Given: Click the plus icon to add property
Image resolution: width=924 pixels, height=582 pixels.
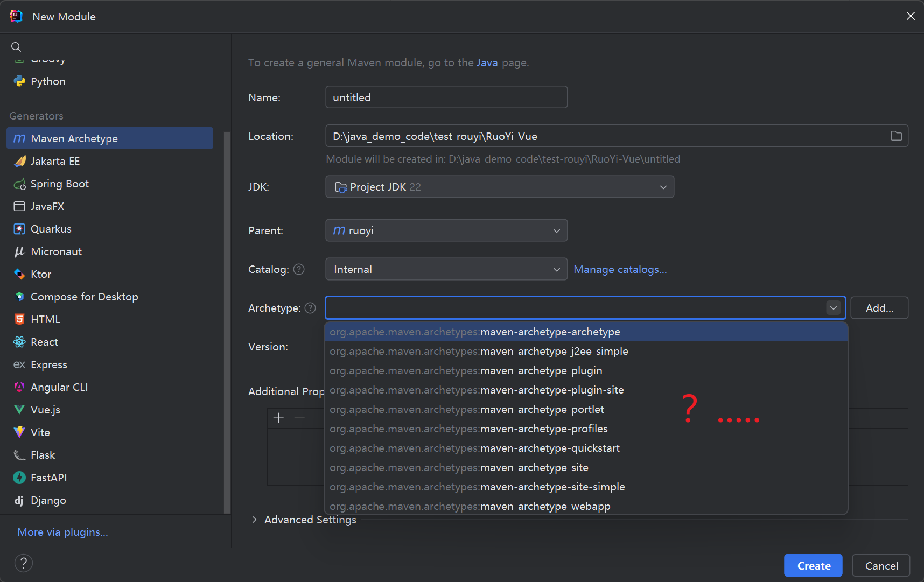Looking at the screenshot, I should [278, 418].
